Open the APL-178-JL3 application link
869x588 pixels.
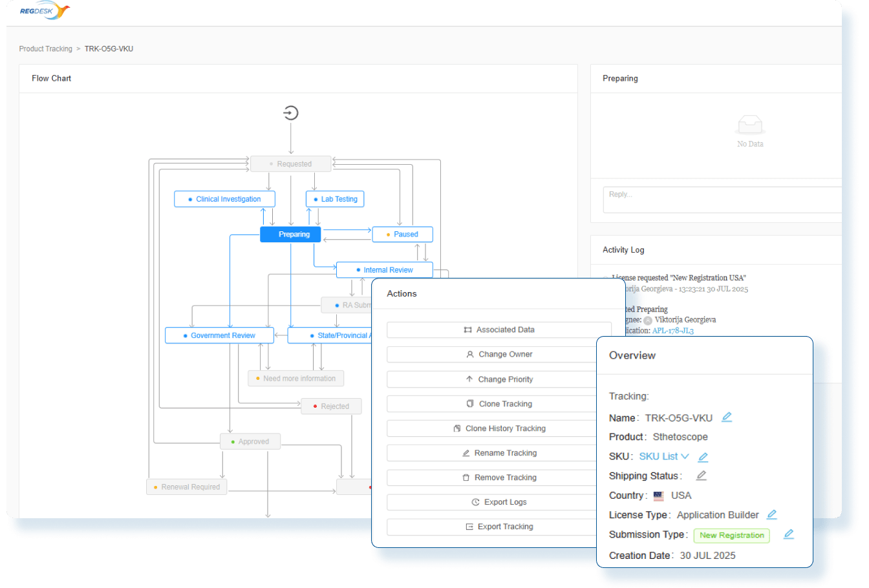pyautogui.click(x=672, y=331)
